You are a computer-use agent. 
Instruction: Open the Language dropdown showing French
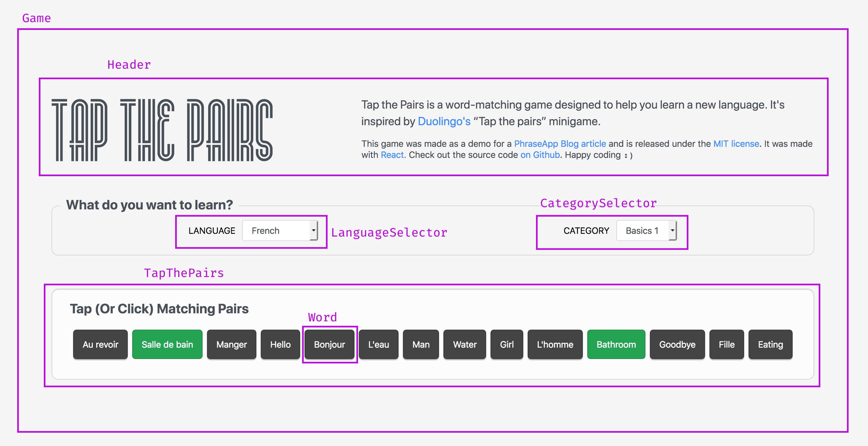(x=280, y=231)
